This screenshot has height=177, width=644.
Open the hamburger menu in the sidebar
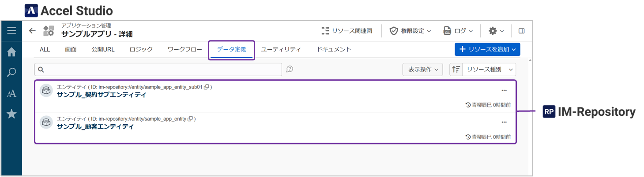[11, 31]
